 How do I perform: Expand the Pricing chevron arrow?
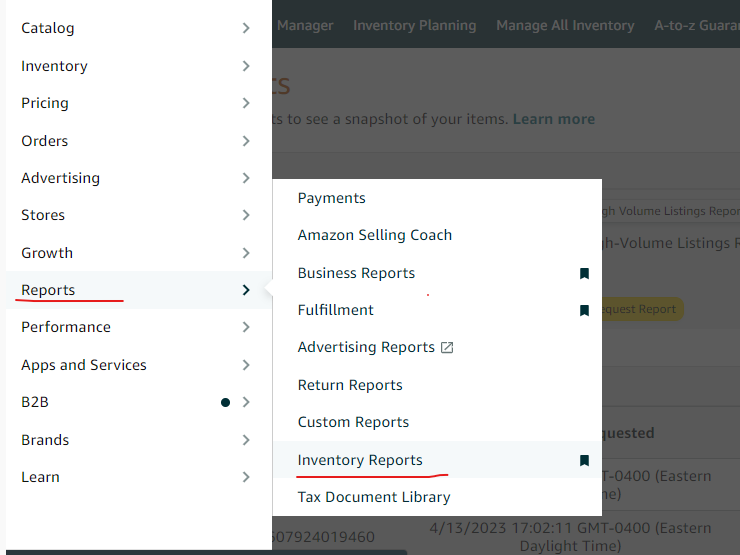pos(246,103)
